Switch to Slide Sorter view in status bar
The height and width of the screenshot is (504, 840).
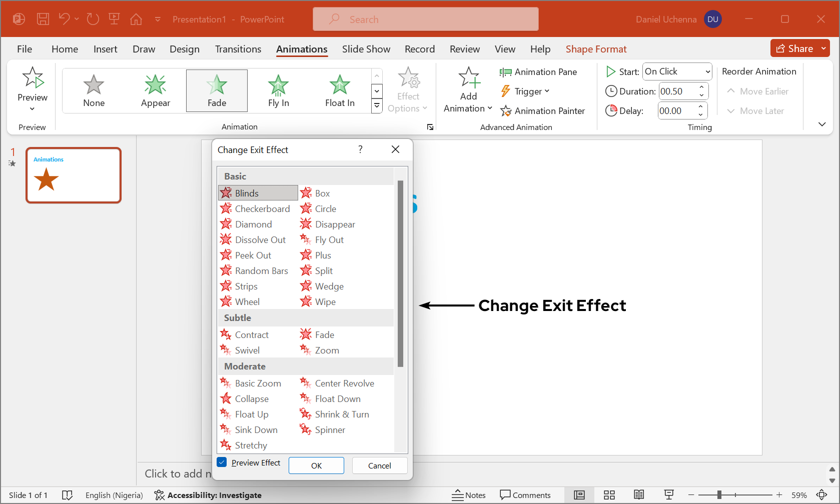coord(609,495)
